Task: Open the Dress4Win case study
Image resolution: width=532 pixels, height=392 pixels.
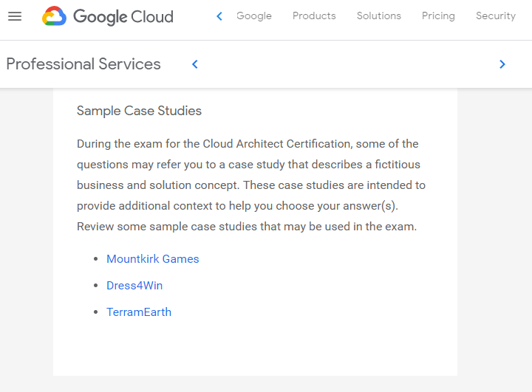Action: click(x=134, y=286)
